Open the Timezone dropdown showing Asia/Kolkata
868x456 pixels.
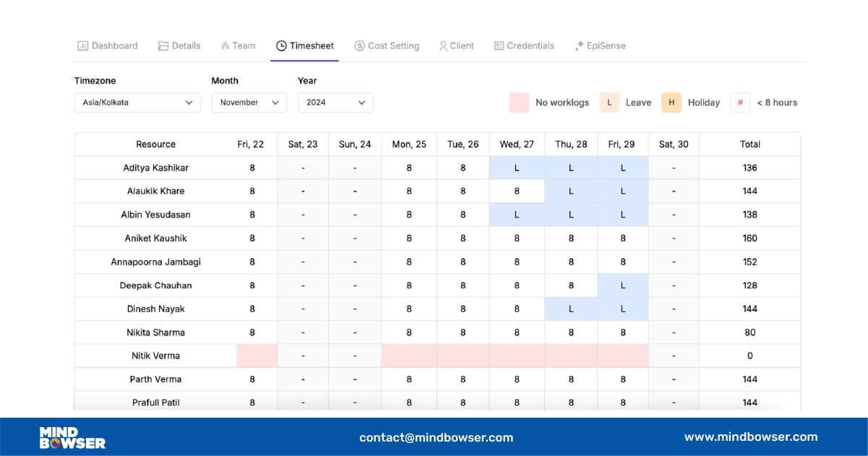(137, 103)
